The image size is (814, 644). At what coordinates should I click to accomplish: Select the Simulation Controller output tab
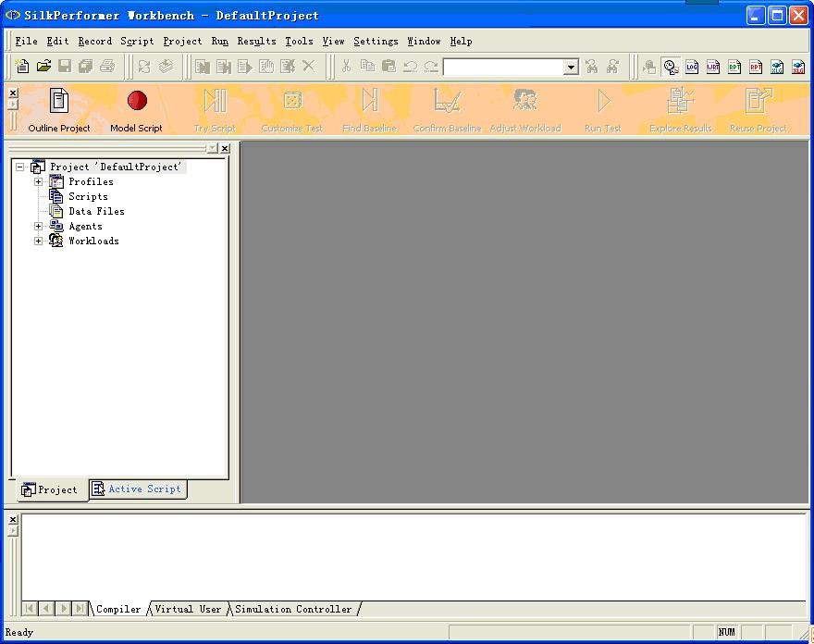[293, 609]
